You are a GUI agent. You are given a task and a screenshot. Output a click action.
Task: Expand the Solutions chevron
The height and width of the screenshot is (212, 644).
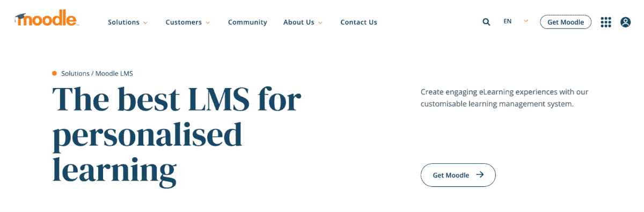145,23
